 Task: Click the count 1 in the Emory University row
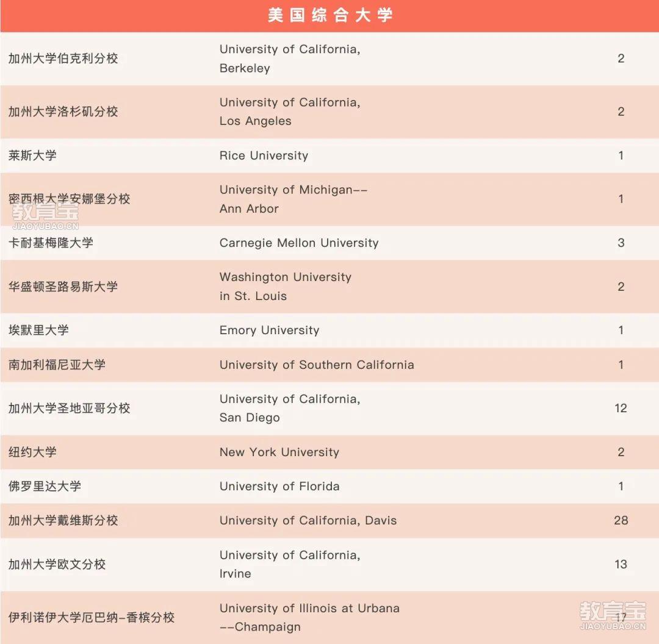(x=621, y=330)
